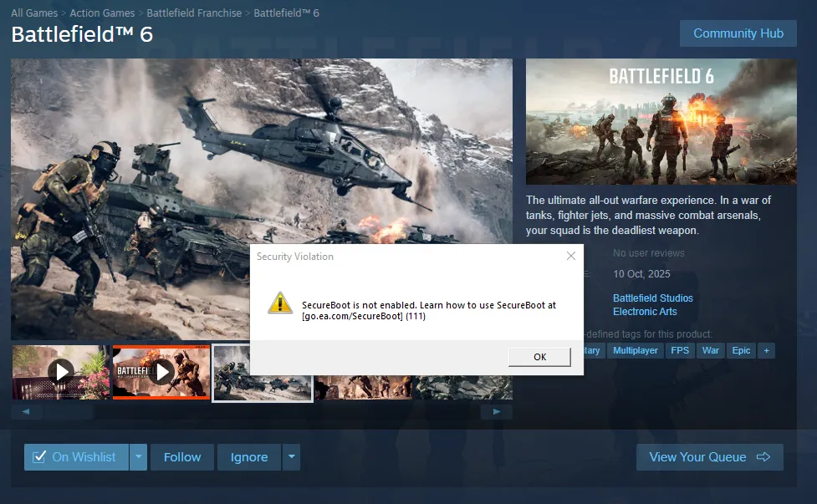Screen dimensions: 817x504
Task: Open View Your Queue
Action: [x=710, y=457]
